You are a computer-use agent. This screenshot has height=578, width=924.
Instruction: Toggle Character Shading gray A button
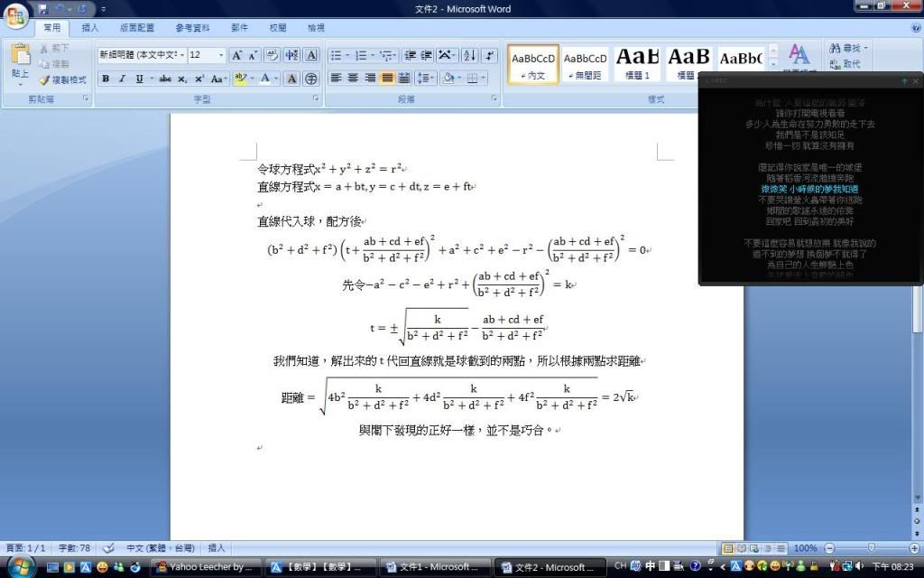(x=291, y=79)
